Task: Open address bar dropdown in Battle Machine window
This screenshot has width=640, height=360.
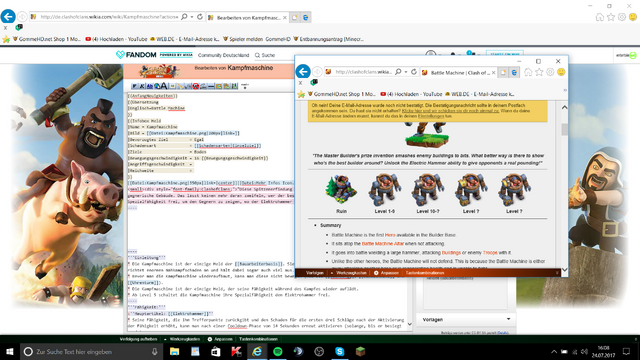Action: pyautogui.click(x=406, y=72)
